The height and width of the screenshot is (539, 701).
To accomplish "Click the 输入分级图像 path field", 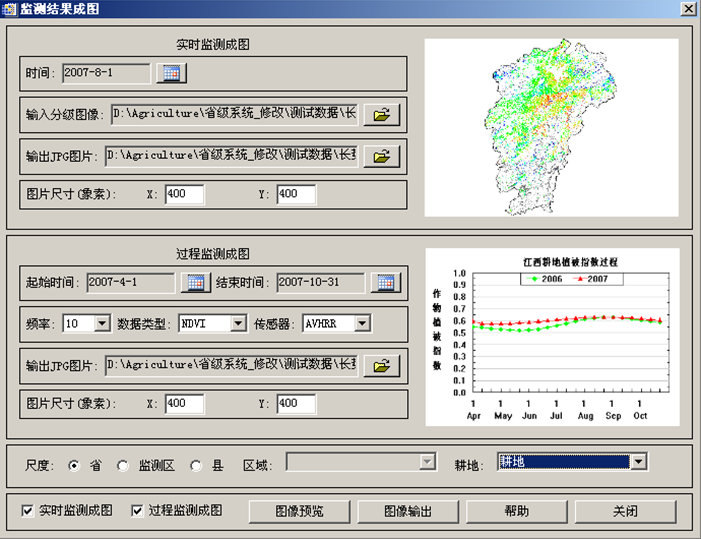I will (x=235, y=114).
